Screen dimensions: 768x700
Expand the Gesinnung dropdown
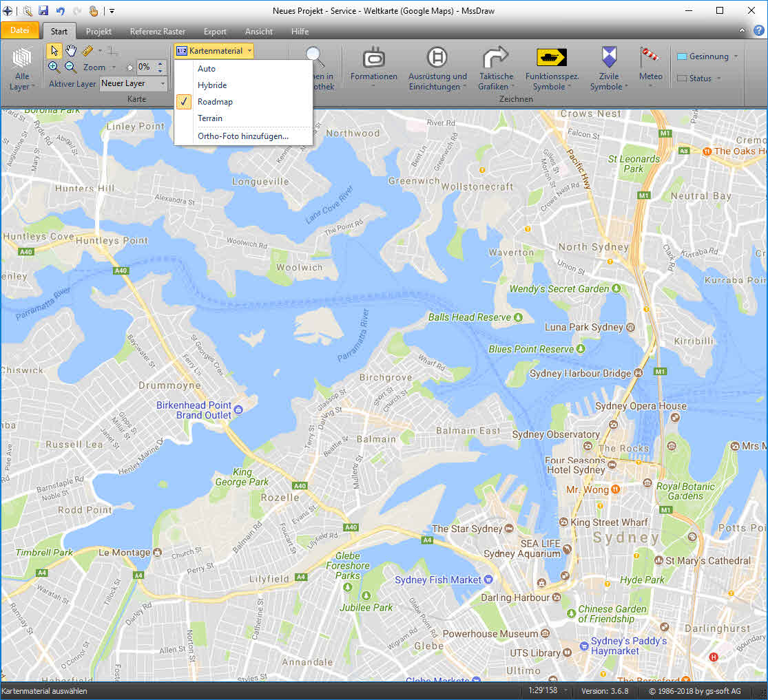(736, 56)
